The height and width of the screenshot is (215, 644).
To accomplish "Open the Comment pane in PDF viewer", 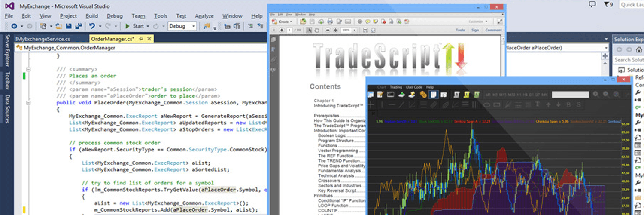I will tap(493, 30).
